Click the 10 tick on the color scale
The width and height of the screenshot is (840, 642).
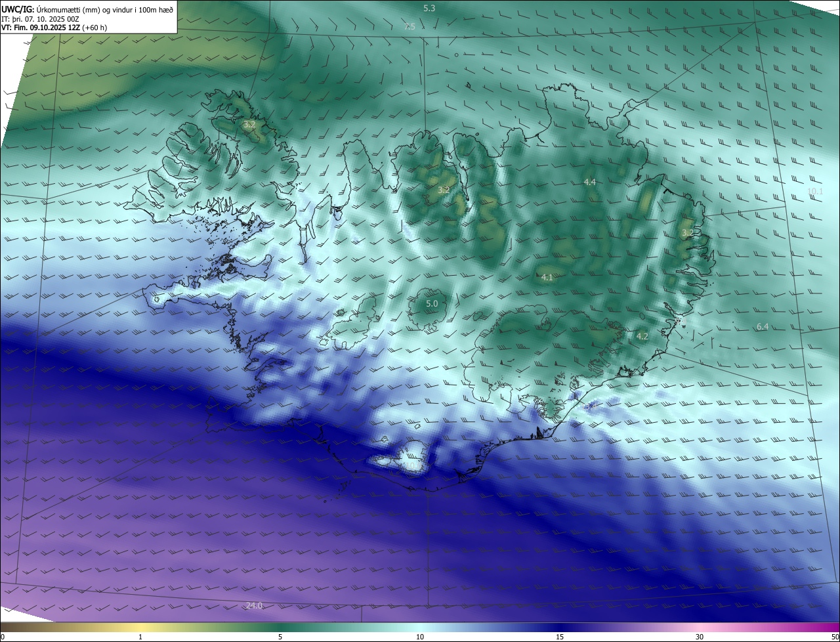420,637
